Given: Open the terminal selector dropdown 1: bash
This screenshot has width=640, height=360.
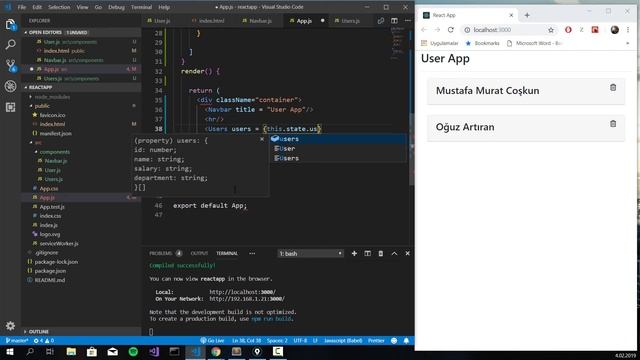Looking at the screenshot, I should (x=311, y=253).
